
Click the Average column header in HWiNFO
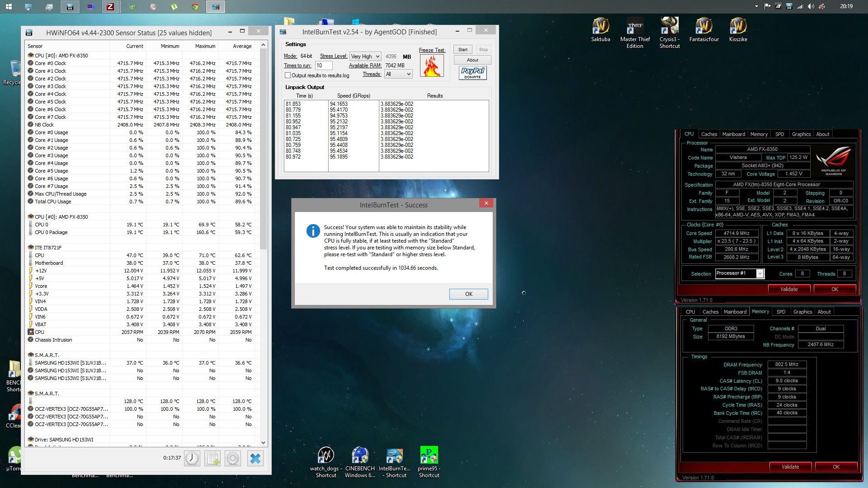[236, 46]
